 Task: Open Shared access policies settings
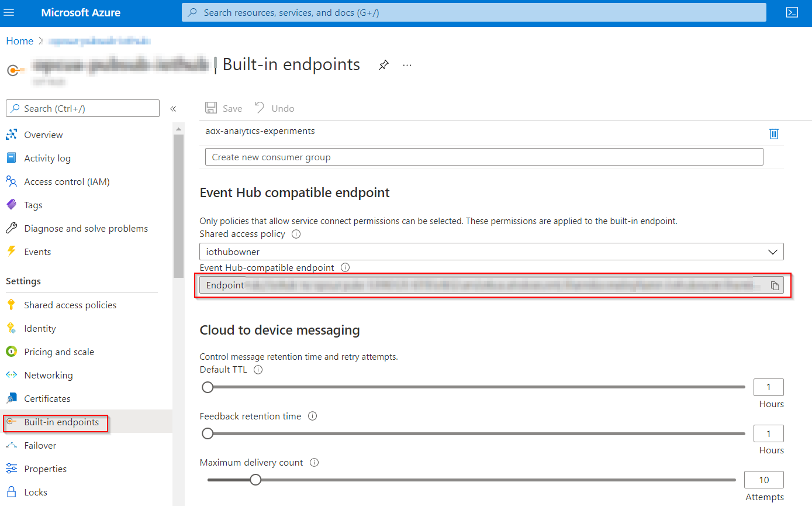coord(70,305)
